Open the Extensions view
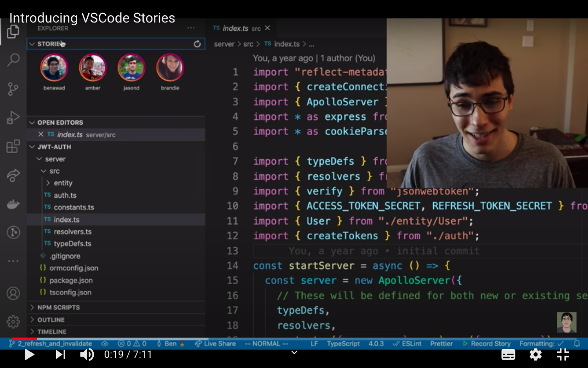Screen dimensions: 588x368 click(13, 146)
